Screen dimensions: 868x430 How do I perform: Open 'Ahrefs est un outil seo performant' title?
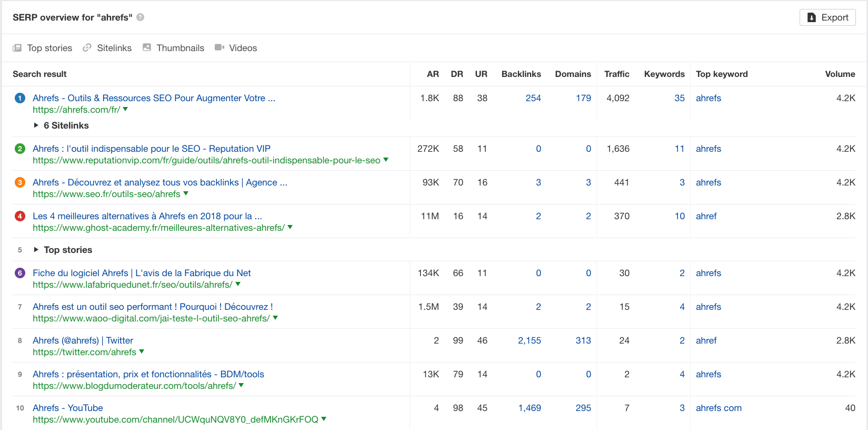point(153,307)
